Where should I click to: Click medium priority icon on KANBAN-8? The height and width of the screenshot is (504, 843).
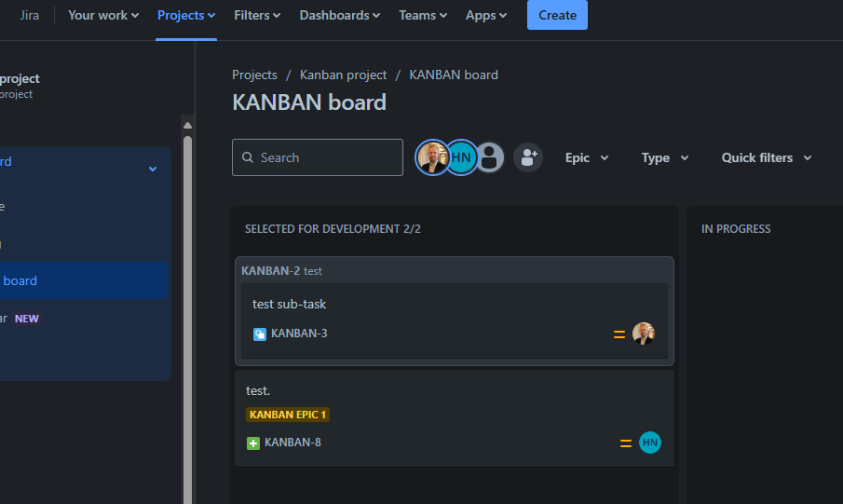coord(626,443)
